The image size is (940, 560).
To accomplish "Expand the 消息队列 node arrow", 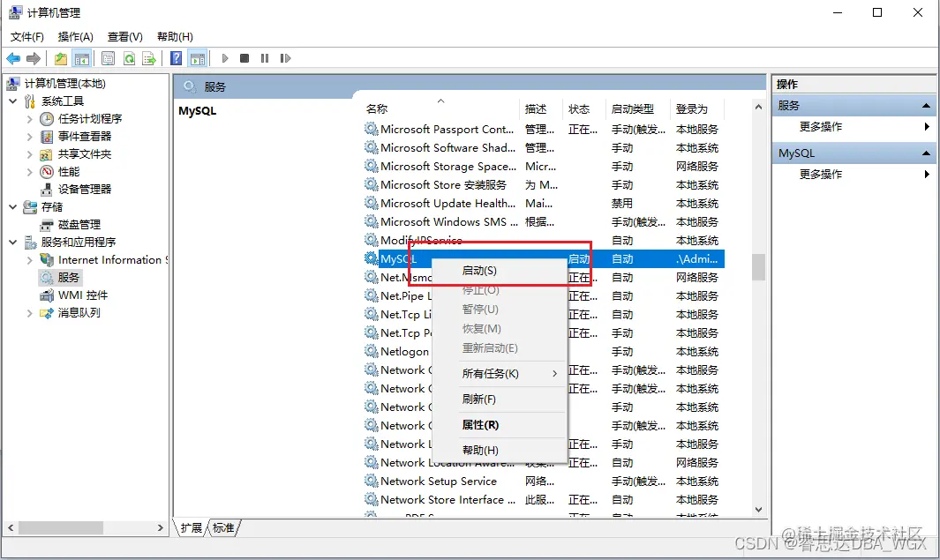I will tap(29, 313).
